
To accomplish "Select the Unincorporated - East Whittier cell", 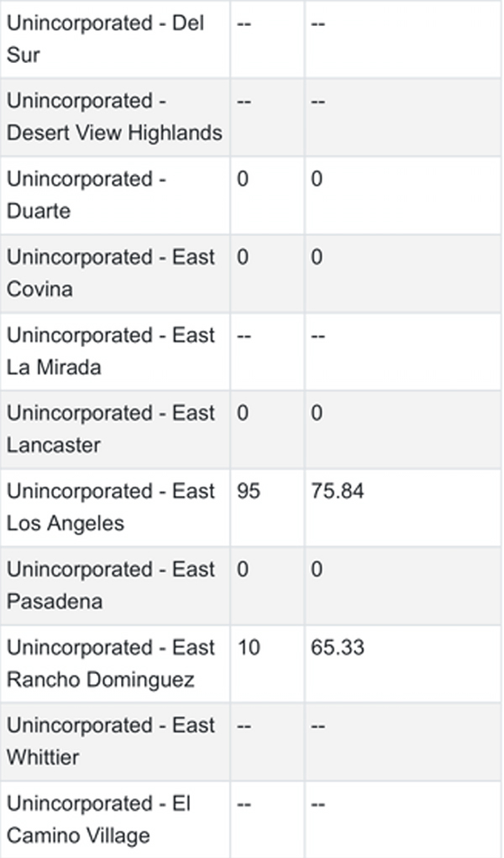I will pos(111,741).
